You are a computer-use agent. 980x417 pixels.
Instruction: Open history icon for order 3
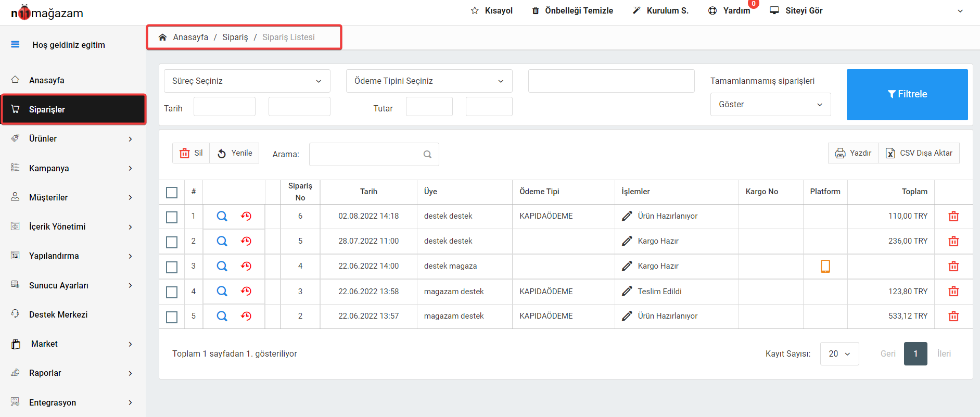point(246,291)
